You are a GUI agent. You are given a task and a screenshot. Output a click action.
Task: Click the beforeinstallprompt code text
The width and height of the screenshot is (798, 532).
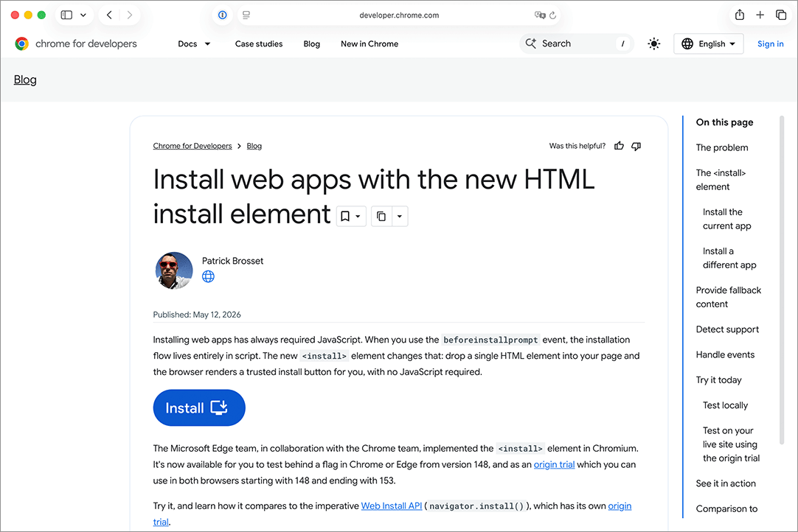coord(490,340)
